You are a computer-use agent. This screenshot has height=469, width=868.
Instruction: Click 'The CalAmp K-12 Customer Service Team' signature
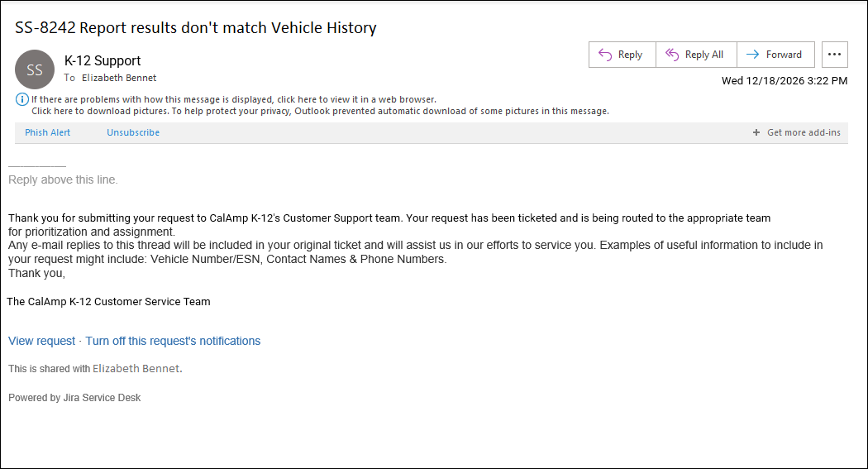pos(108,302)
